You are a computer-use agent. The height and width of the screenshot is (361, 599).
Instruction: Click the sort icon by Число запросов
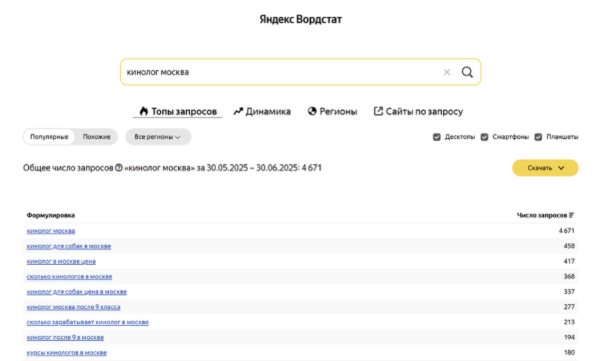(571, 215)
